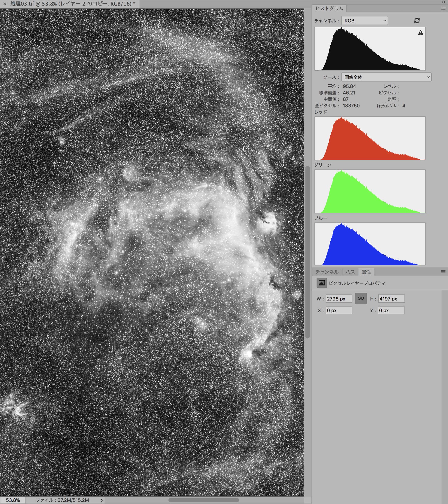Close the 処理03.tif document tab
Viewport: 448px width, 504px height.
click(4, 4)
